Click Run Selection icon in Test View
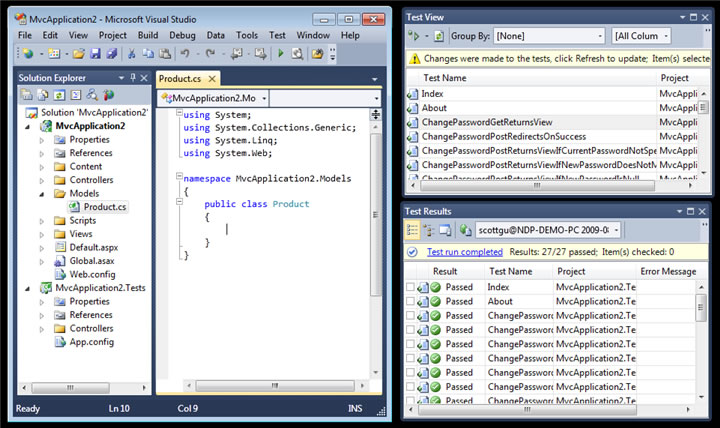720x428 pixels. (x=414, y=36)
